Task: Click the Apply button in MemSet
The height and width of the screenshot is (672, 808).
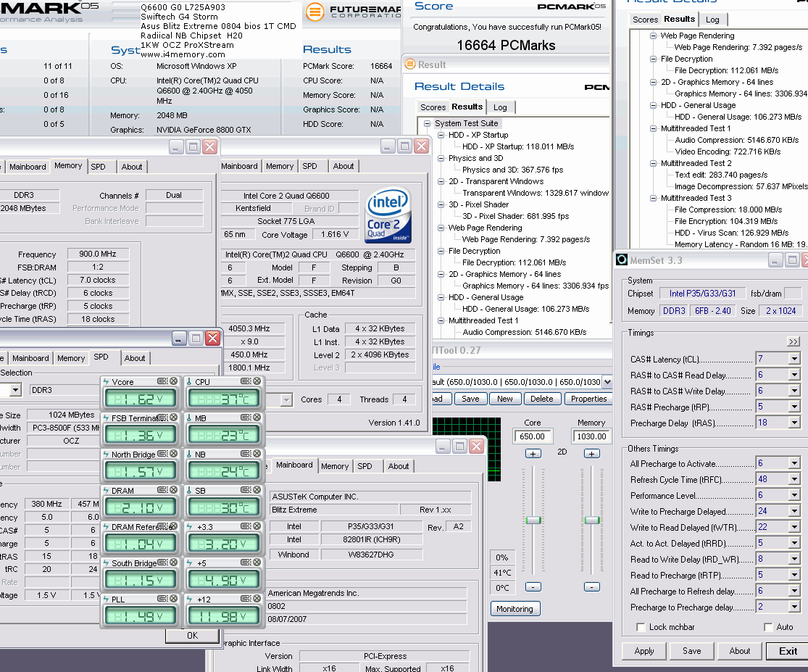Action: (644, 651)
